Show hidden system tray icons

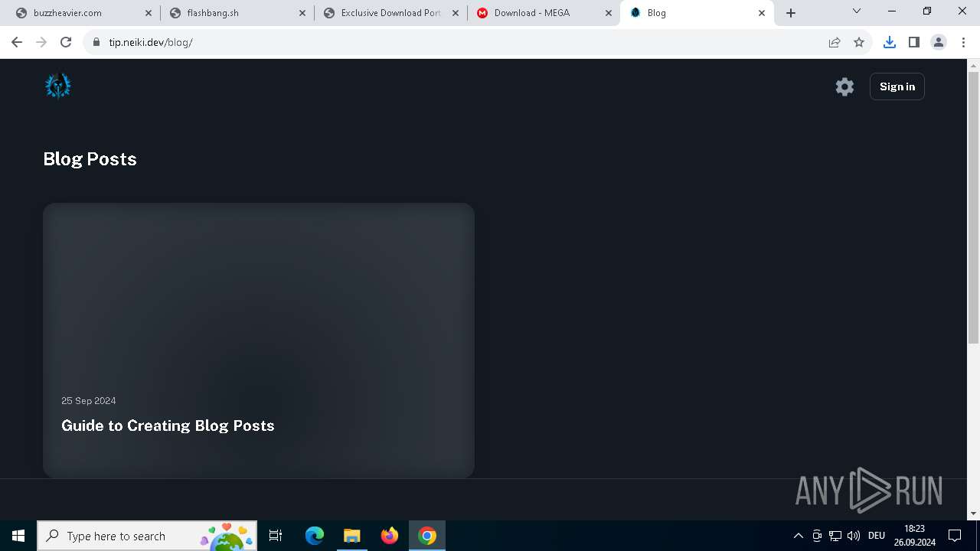click(799, 536)
